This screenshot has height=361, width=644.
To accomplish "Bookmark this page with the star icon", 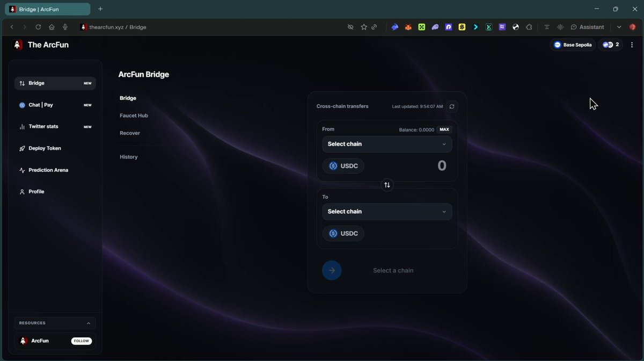I will pyautogui.click(x=364, y=27).
